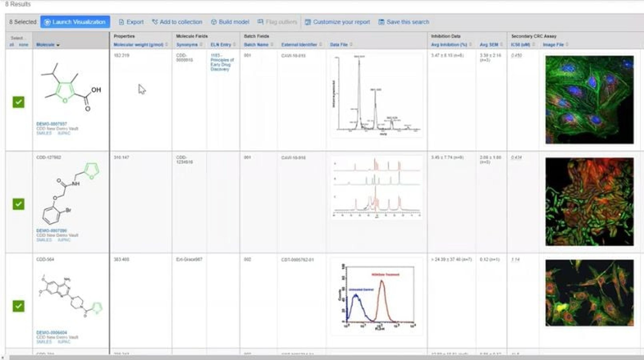Click the Export document icon

pyautogui.click(x=121, y=22)
